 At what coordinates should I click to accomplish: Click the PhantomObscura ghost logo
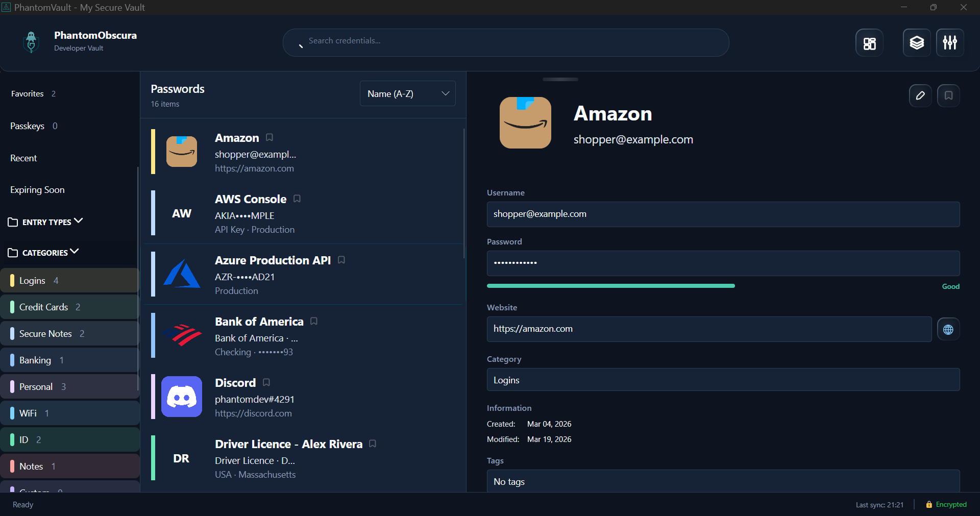coord(31,42)
